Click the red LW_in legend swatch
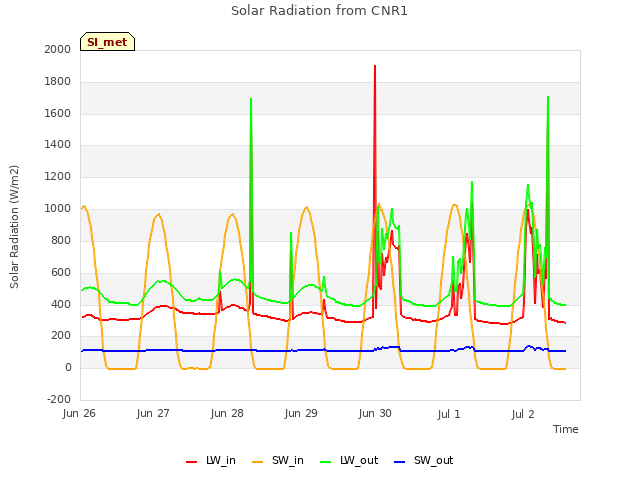 coord(191,462)
